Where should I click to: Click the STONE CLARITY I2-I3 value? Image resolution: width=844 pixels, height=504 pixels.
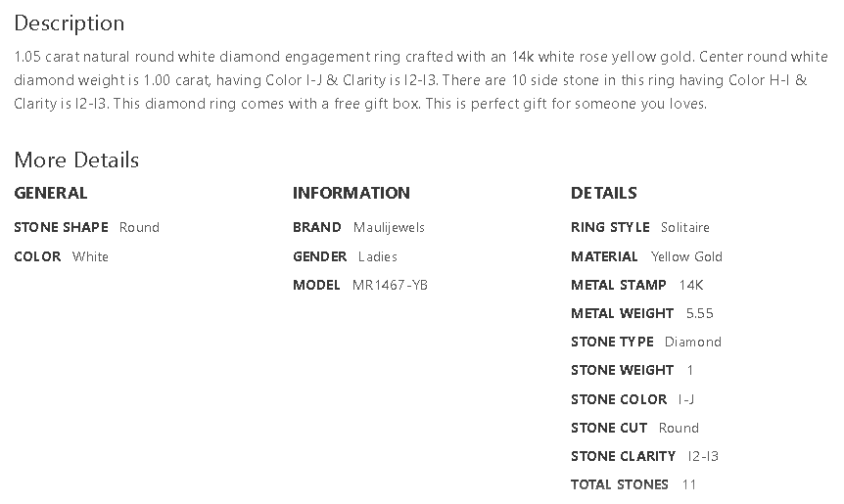click(703, 456)
